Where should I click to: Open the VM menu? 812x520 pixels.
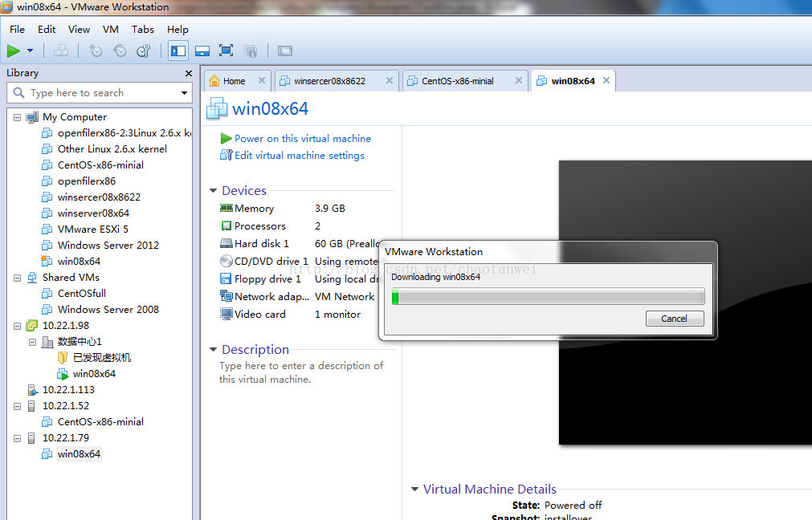click(111, 30)
